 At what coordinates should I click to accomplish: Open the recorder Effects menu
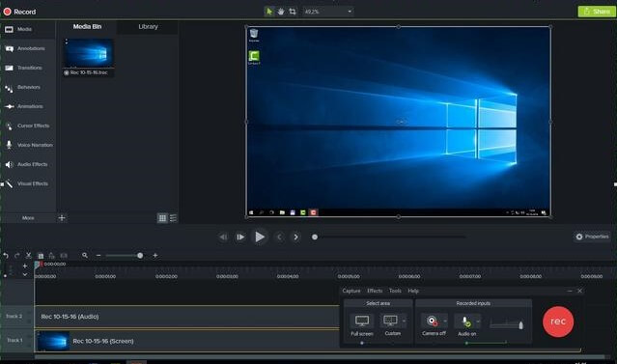point(375,291)
